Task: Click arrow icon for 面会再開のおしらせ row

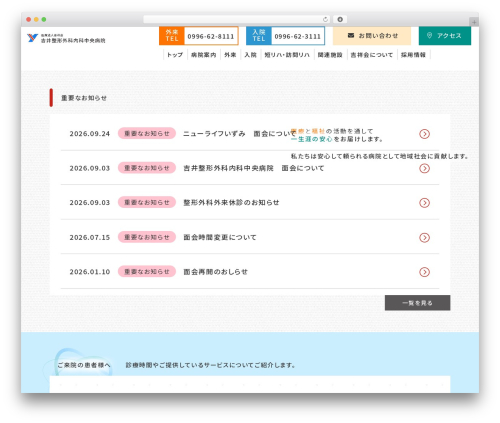Action: (424, 272)
